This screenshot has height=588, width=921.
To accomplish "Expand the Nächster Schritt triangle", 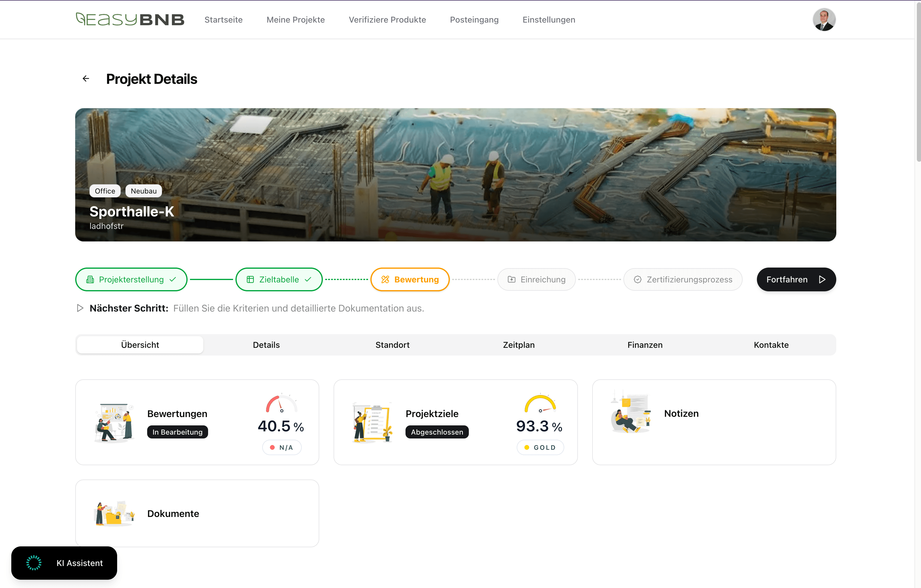I will (x=80, y=308).
